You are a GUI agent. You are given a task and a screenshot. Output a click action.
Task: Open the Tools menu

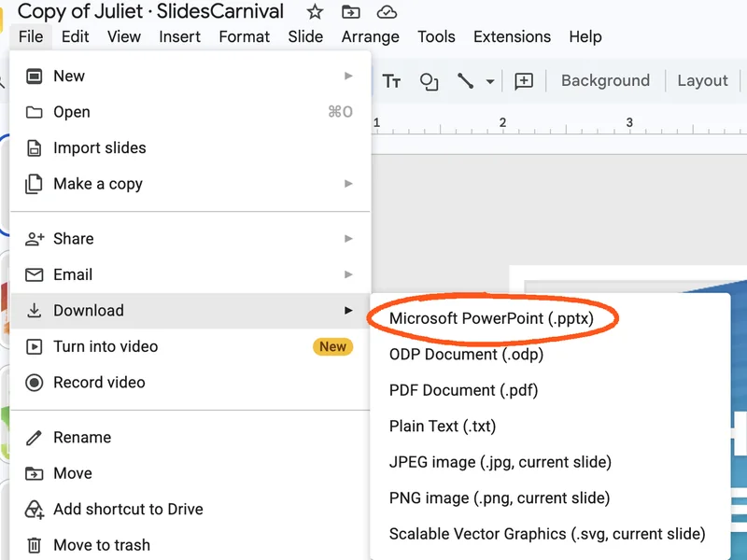(x=436, y=36)
